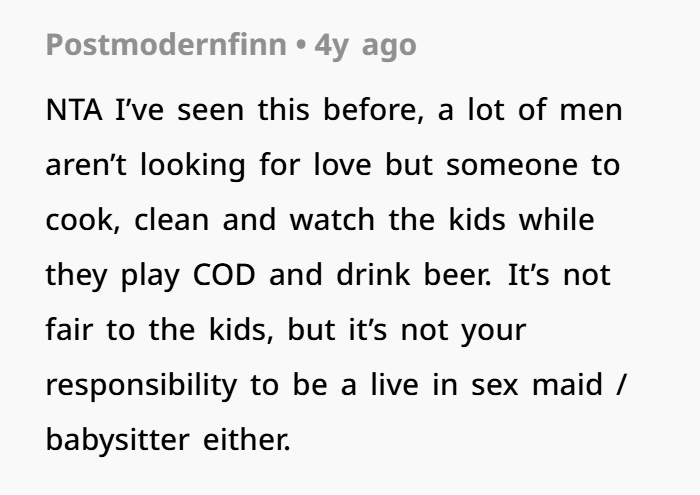This screenshot has width=700, height=495.
Task: Click the word "fair" starting the fifth line
Action: click(66, 330)
